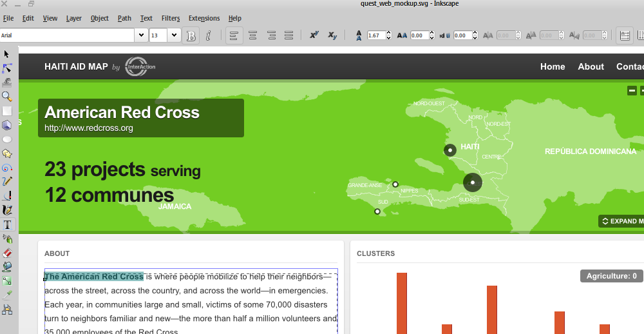The width and height of the screenshot is (644, 334).
Task: Click the redcross.org URL text
Action: point(89,128)
